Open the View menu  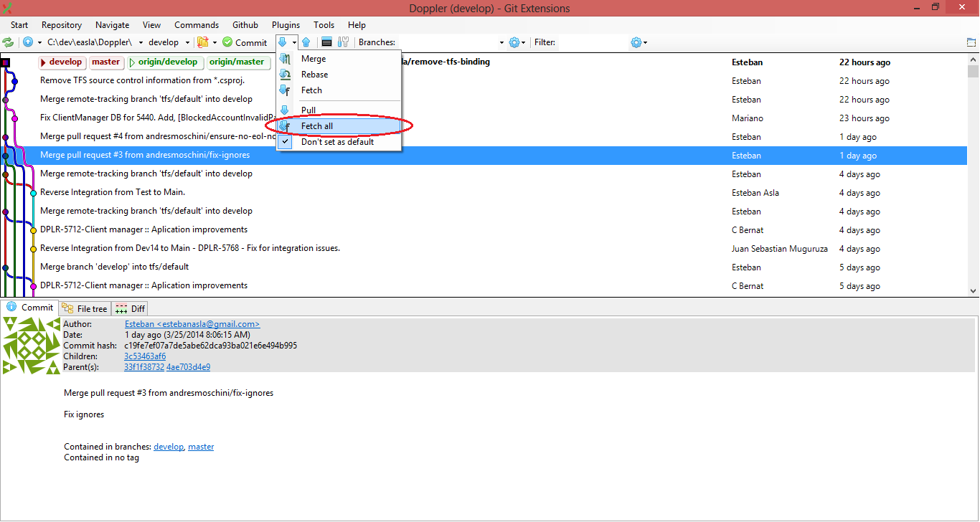(151, 25)
